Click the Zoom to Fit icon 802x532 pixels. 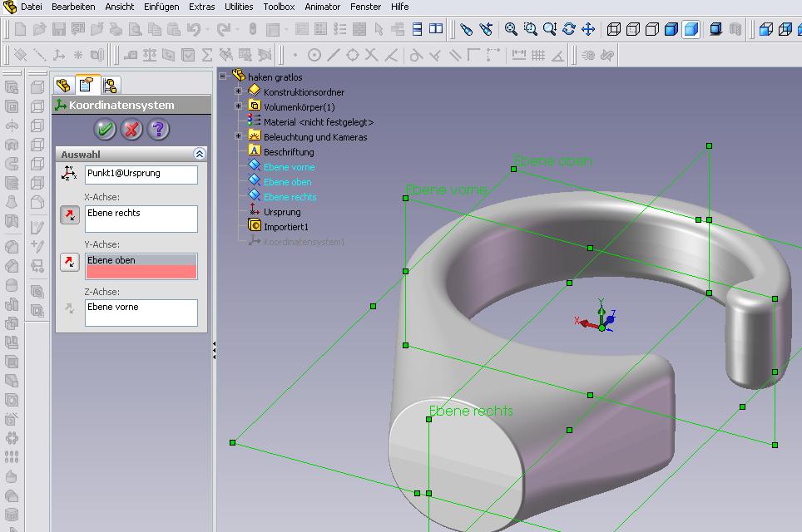click(511, 29)
